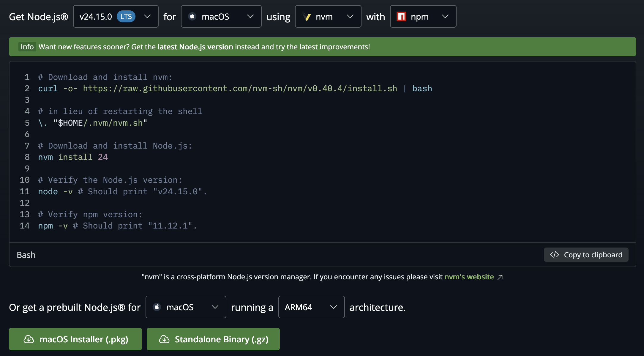Click chevron arrow of npm dropdown
The height and width of the screenshot is (356, 644).
(445, 17)
